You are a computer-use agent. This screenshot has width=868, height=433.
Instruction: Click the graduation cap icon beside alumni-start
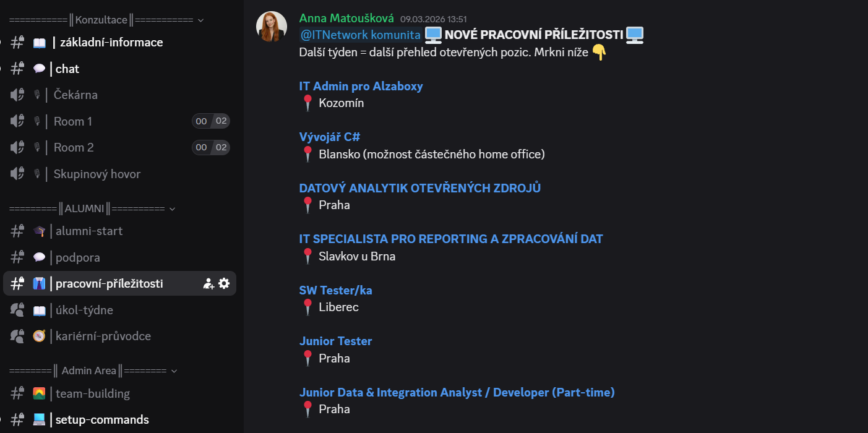[x=38, y=231]
